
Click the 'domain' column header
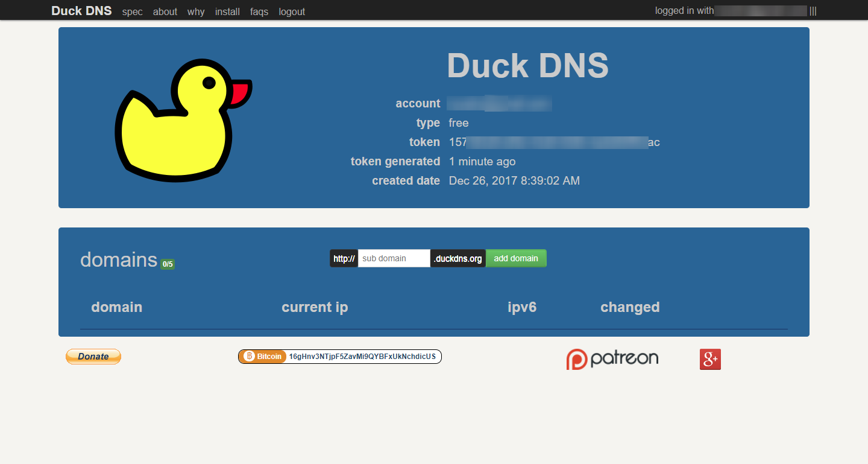coord(117,307)
